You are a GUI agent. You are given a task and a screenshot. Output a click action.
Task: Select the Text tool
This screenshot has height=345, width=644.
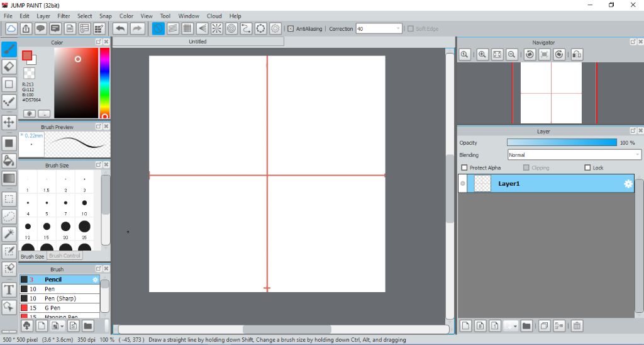[9, 290]
